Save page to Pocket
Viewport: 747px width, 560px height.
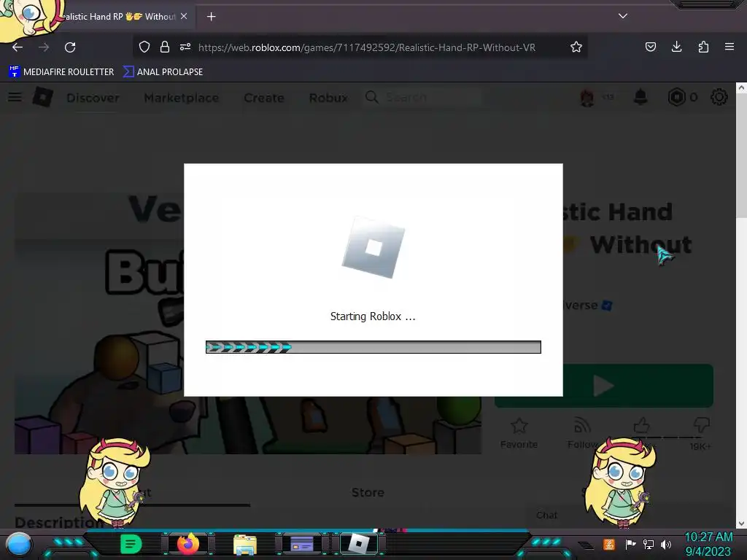tap(650, 47)
